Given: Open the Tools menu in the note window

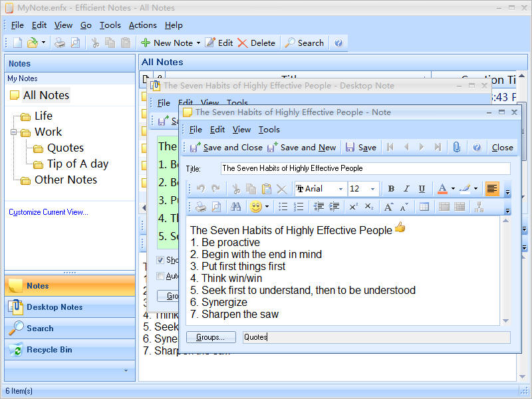Looking at the screenshot, I should 269,130.
